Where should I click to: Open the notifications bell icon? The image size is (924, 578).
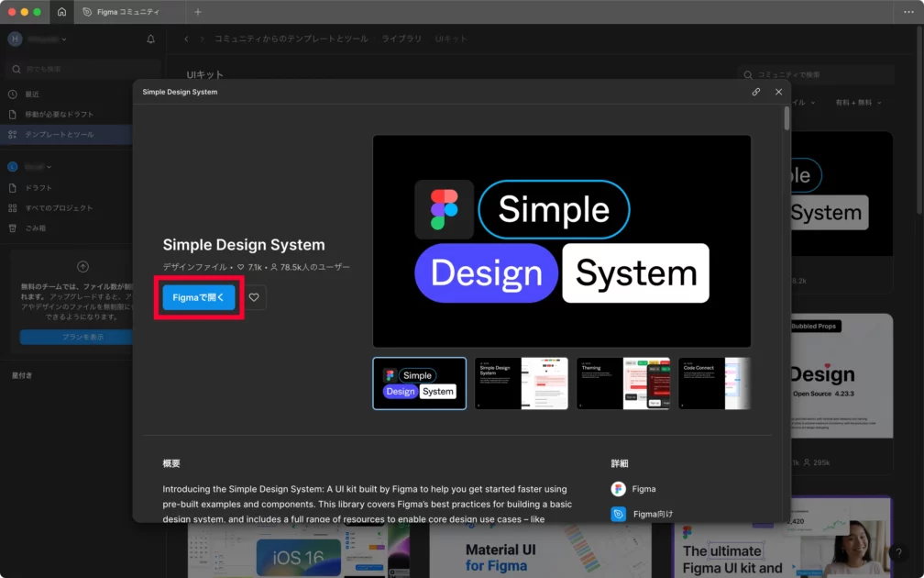[x=151, y=39]
